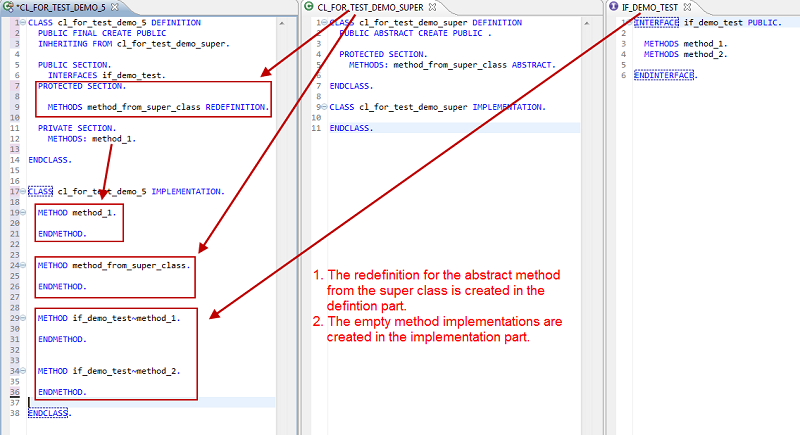
Task: Click the 'INTERFACES if_demo_test.' line
Action: coord(107,75)
